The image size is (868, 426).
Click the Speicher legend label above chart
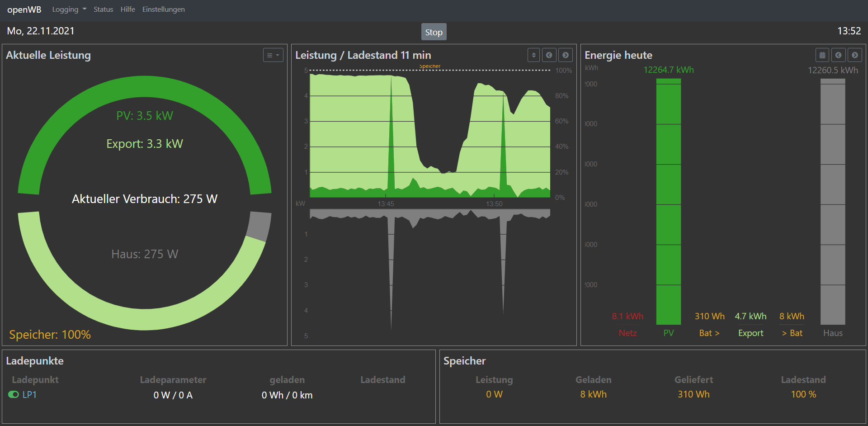[429, 66]
